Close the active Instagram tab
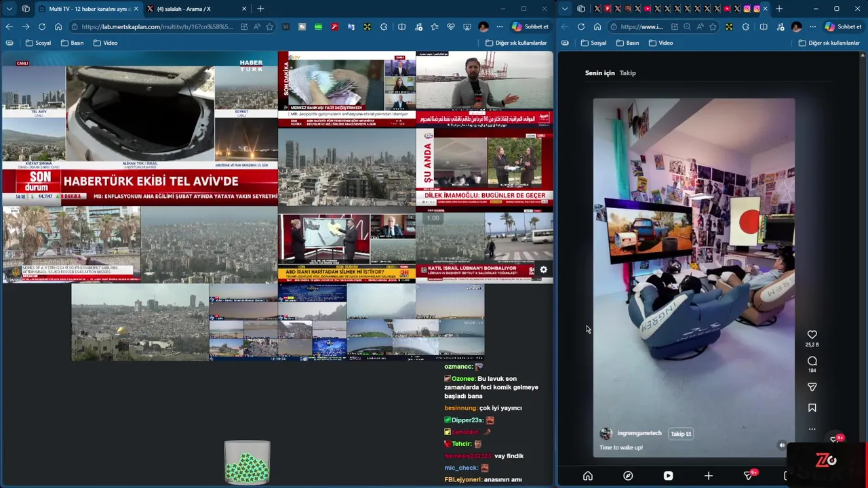 [766, 9]
